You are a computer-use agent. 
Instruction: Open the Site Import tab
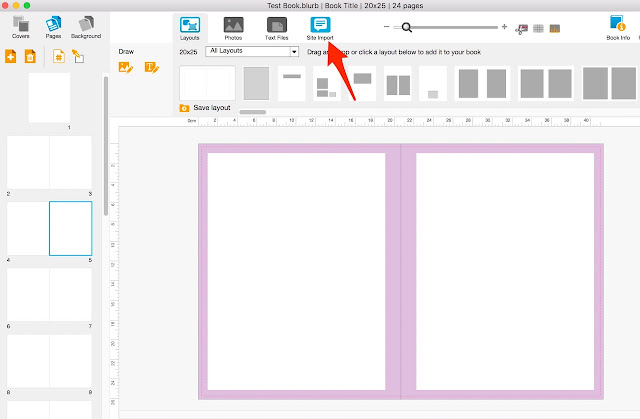coord(320,28)
